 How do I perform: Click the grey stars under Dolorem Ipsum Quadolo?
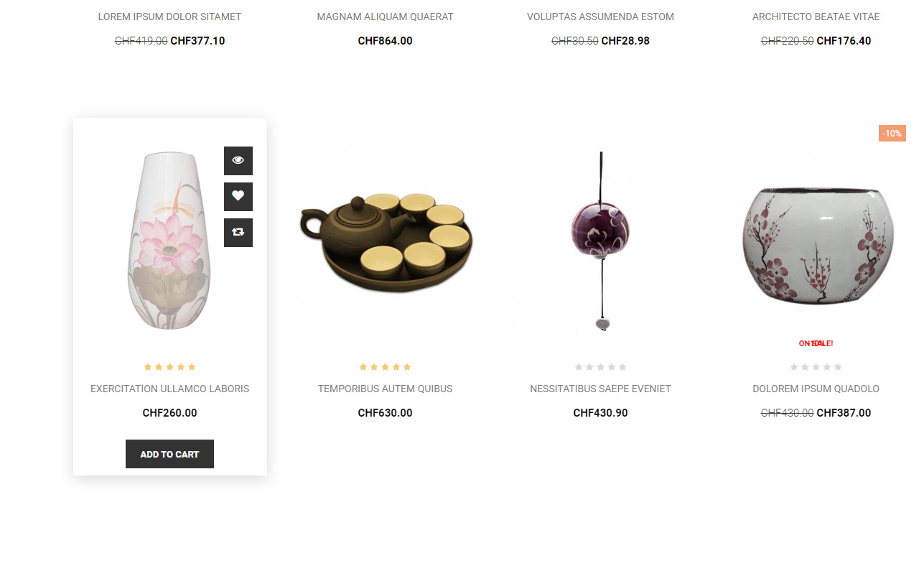816,367
